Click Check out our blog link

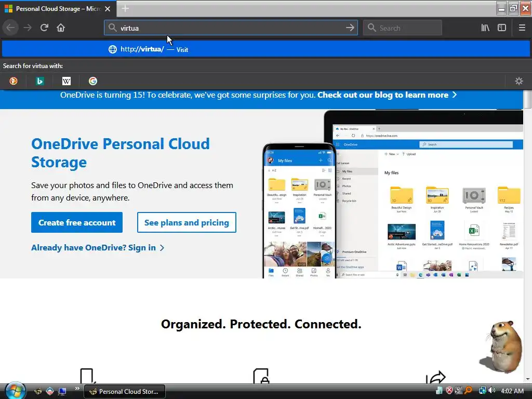tap(387, 95)
